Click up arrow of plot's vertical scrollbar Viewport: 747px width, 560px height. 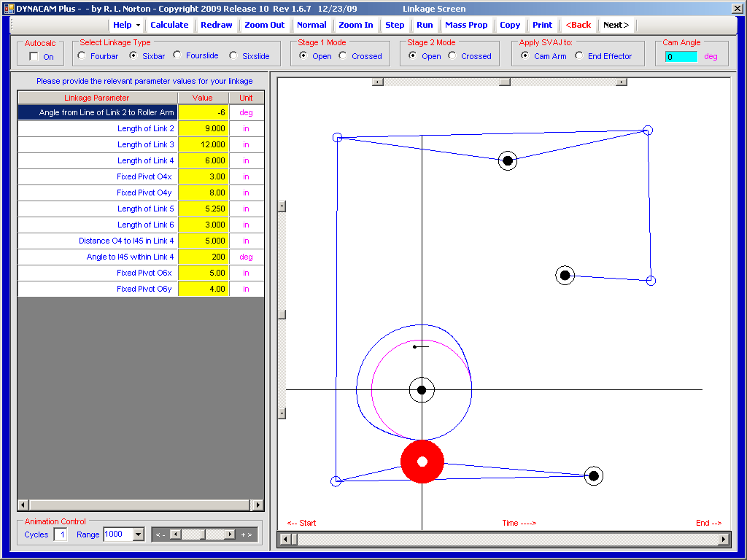pos(282,206)
